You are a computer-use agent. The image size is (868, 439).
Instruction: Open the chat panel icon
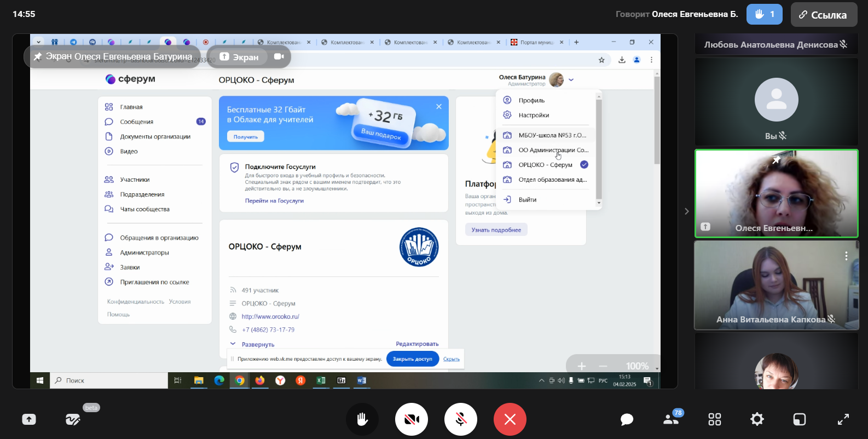[627, 419]
